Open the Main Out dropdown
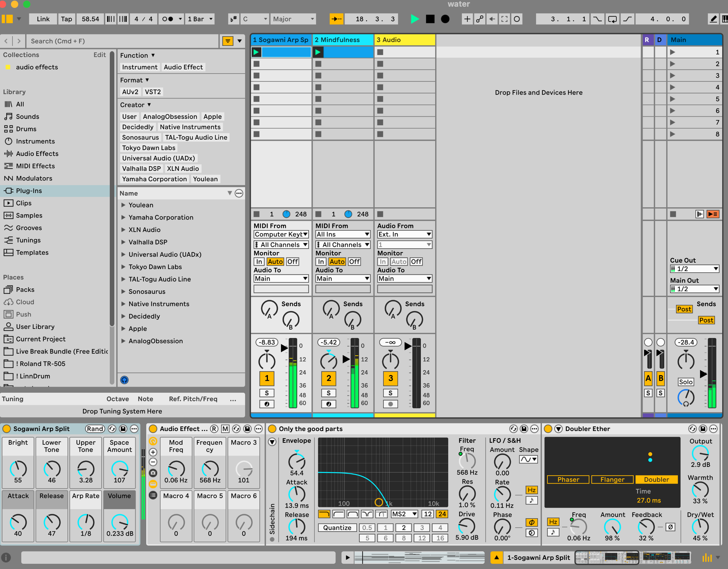Image resolution: width=728 pixels, height=569 pixels. [694, 289]
